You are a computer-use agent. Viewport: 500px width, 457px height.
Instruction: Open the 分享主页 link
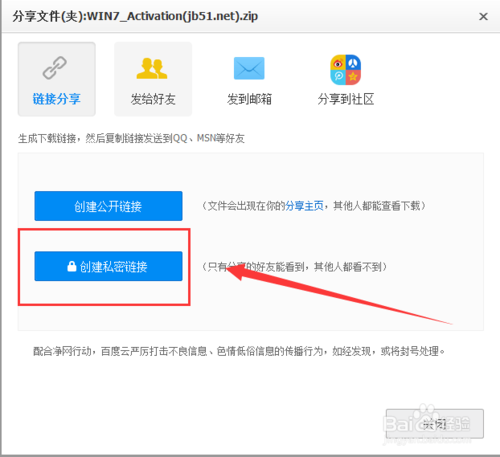[304, 206]
